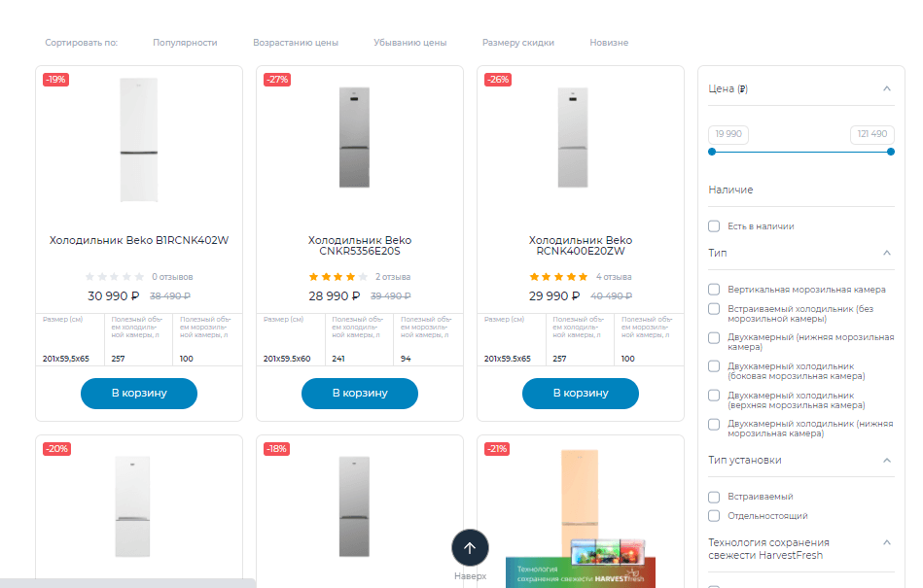This screenshot has width=923, height=588.
Task: Sort products by 'Размеру скидки'
Action: (x=518, y=43)
